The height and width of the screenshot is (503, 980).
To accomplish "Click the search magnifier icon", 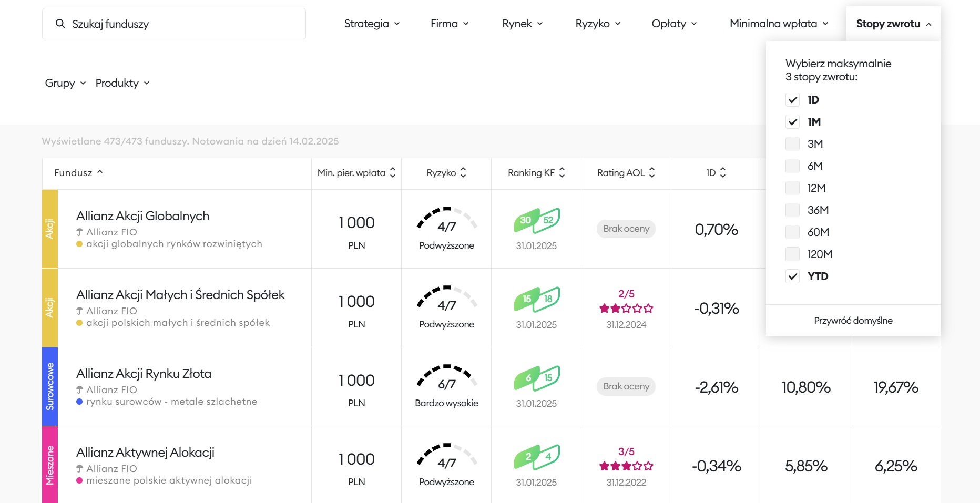I will pyautogui.click(x=60, y=24).
